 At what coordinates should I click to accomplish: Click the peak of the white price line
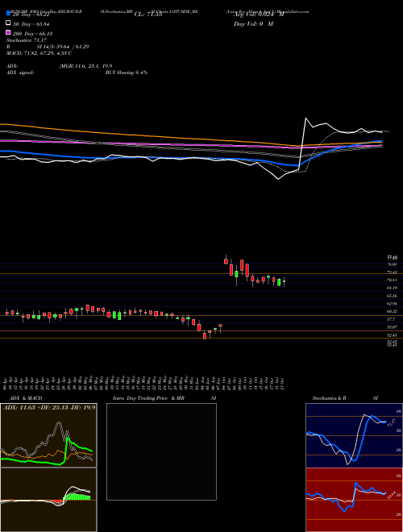[x=305, y=118]
